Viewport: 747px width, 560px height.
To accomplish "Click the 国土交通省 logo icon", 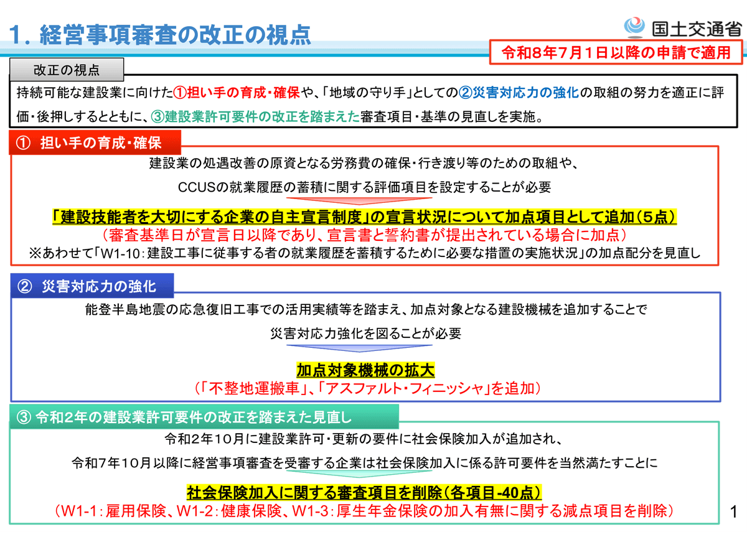I will tap(636, 27).
